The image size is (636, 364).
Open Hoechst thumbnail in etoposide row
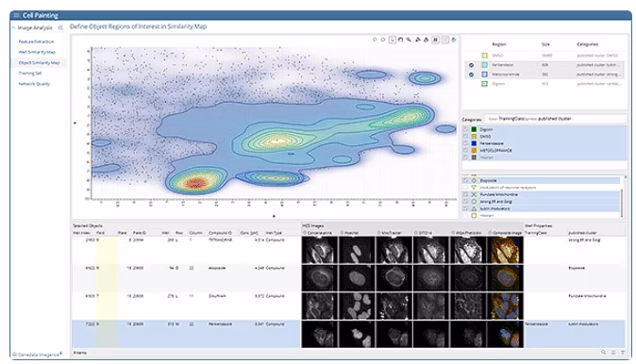point(357,278)
